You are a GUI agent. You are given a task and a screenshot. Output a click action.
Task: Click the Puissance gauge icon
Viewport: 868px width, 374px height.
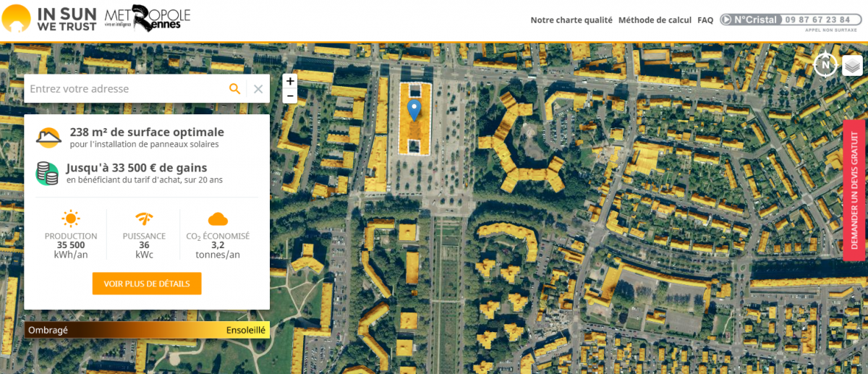144,218
